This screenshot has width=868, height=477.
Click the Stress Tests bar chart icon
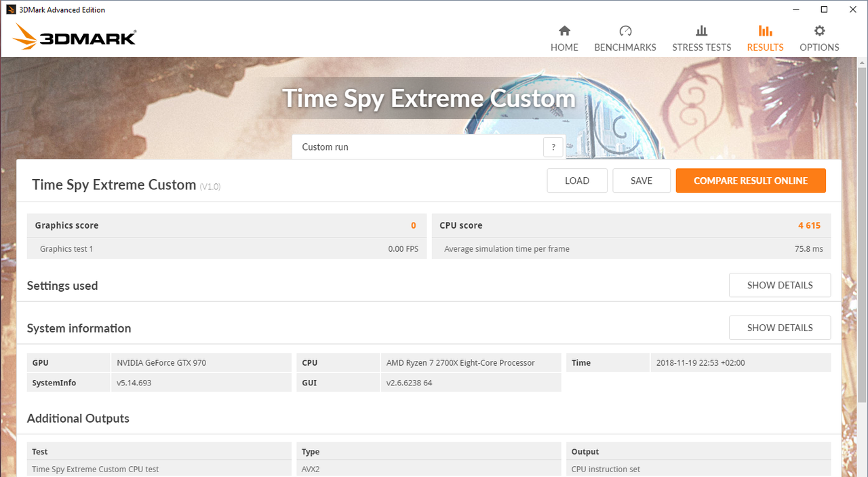coord(701,31)
